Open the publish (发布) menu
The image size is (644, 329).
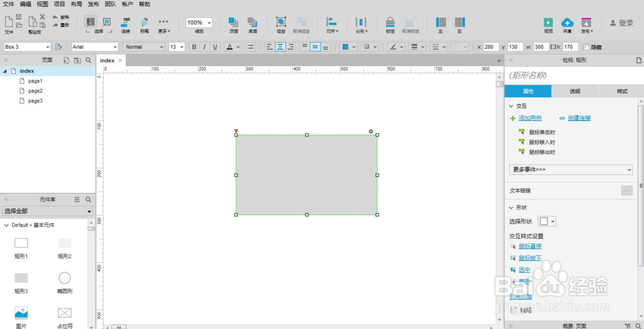[x=93, y=4]
